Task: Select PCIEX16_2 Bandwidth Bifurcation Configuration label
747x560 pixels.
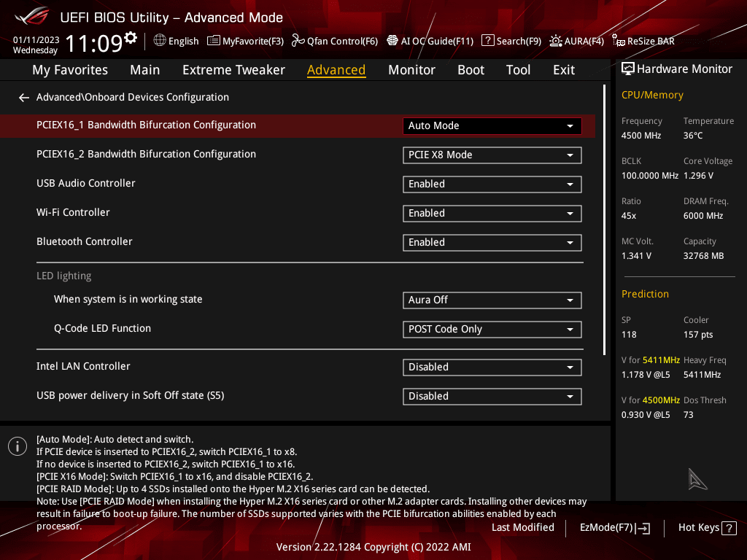Action: pyautogui.click(x=146, y=155)
